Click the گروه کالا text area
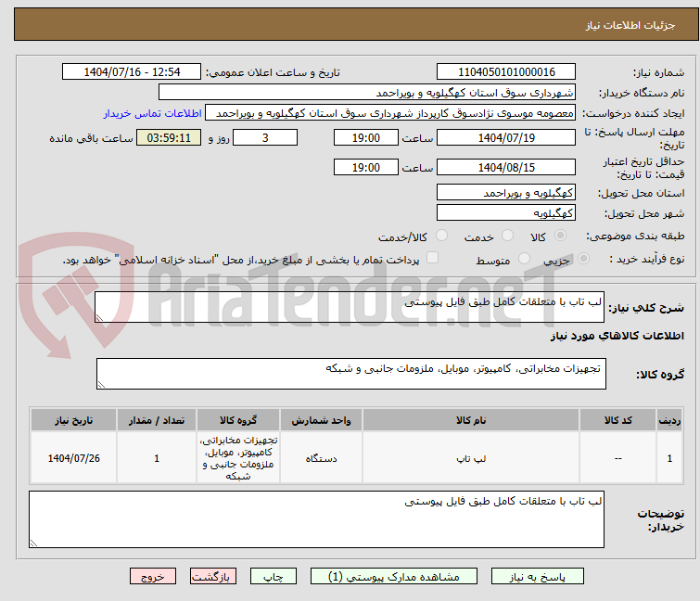 [x=350, y=373]
